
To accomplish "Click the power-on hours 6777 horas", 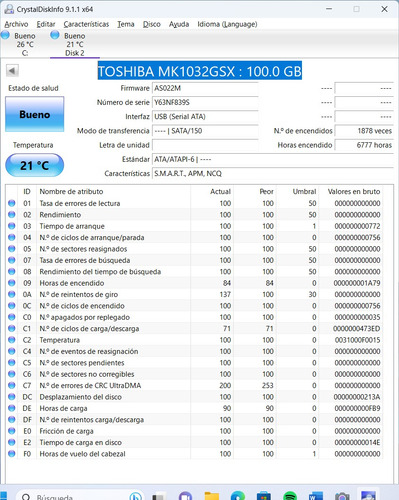I will [364, 145].
